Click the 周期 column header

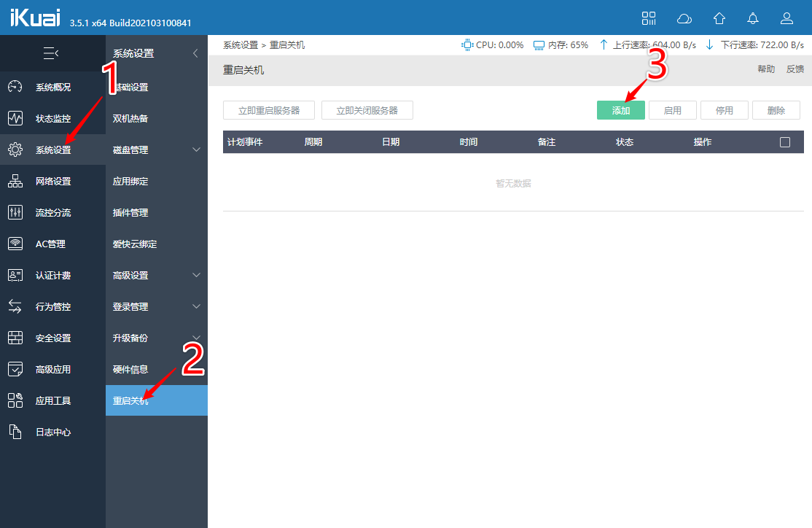click(x=313, y=142)
